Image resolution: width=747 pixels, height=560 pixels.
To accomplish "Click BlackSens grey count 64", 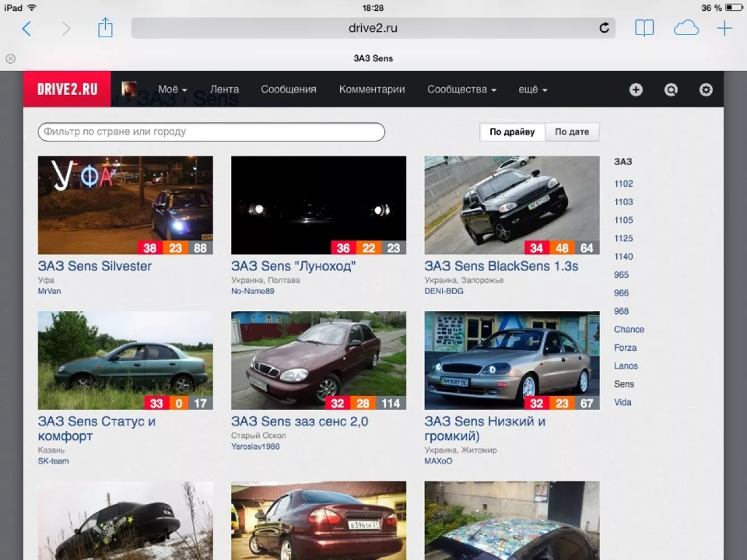I will pyautogui.click(x=587, y=248).
